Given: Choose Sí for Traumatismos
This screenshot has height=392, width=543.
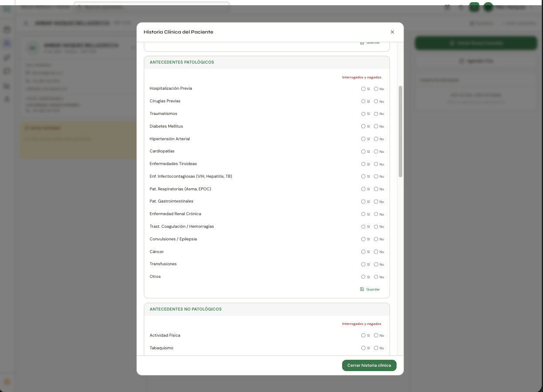Looking at the screenshot, I should pos(363,114).
